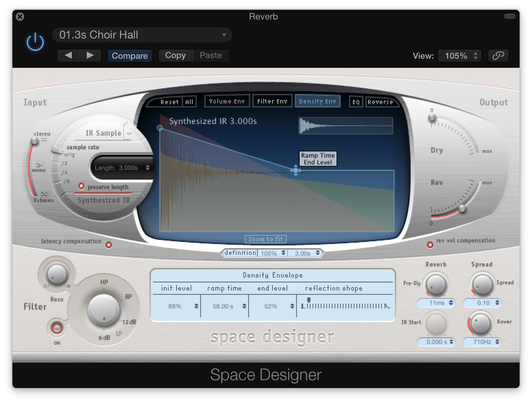Adjust Pre-Dly 11ms stepper
The width and height of the screenshot is (532, 403).
[451, 303]
